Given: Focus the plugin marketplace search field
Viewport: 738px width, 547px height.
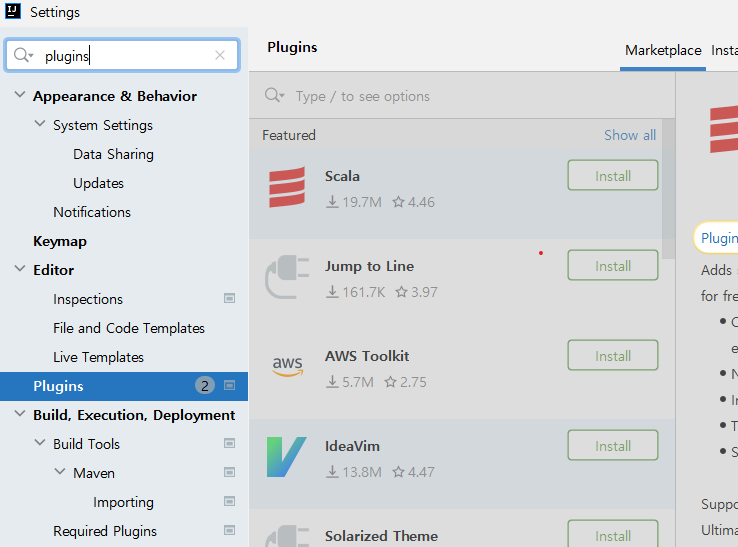Looking at the screenshot, I should coord(461,96).
